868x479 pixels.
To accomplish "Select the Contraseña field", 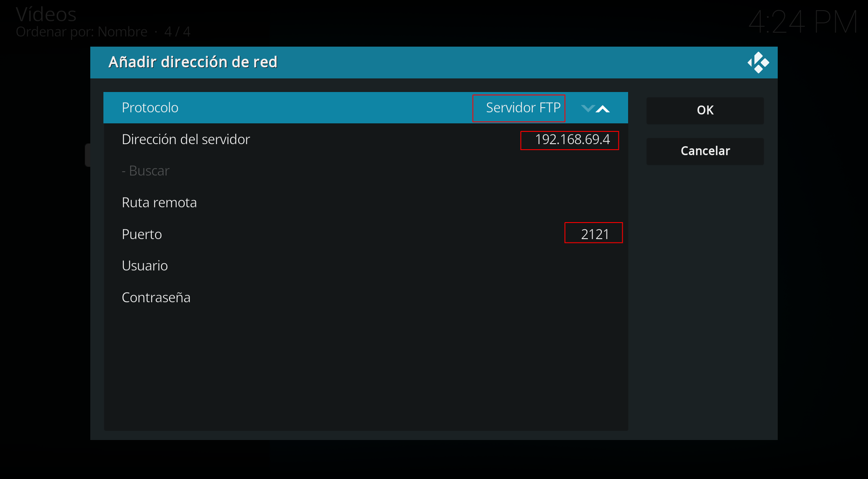I will tap(366, 297).
